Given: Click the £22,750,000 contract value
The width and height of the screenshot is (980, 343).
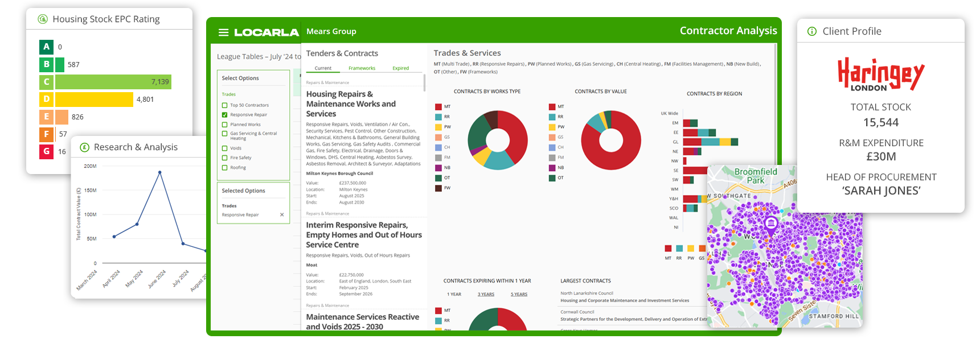Looking at the screenshot, I should point(351,275).
